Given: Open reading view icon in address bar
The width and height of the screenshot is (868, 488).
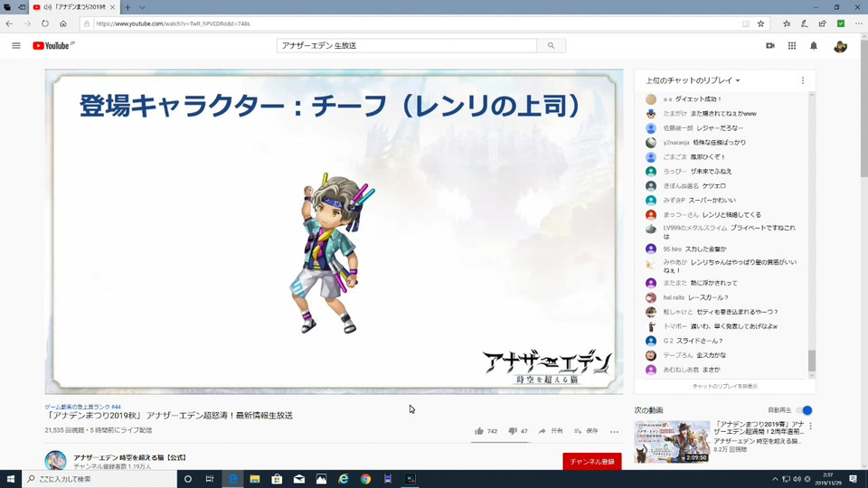Looking at the screenshot, I should 746,23.
